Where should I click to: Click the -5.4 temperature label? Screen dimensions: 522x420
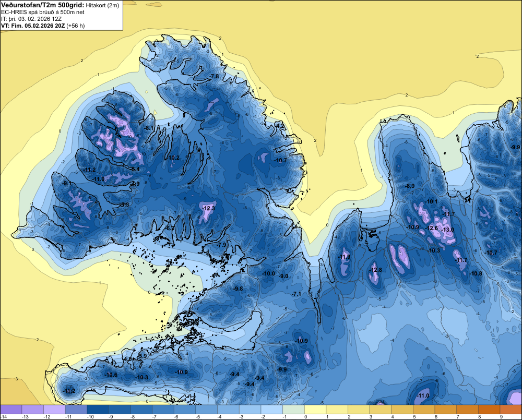[x=135, y=169]
